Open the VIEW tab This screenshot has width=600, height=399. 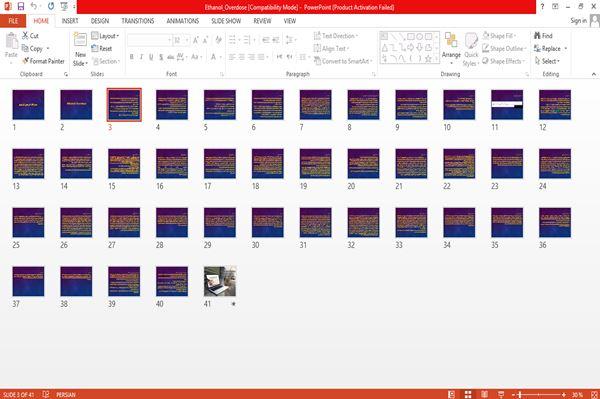pos(290,21)
